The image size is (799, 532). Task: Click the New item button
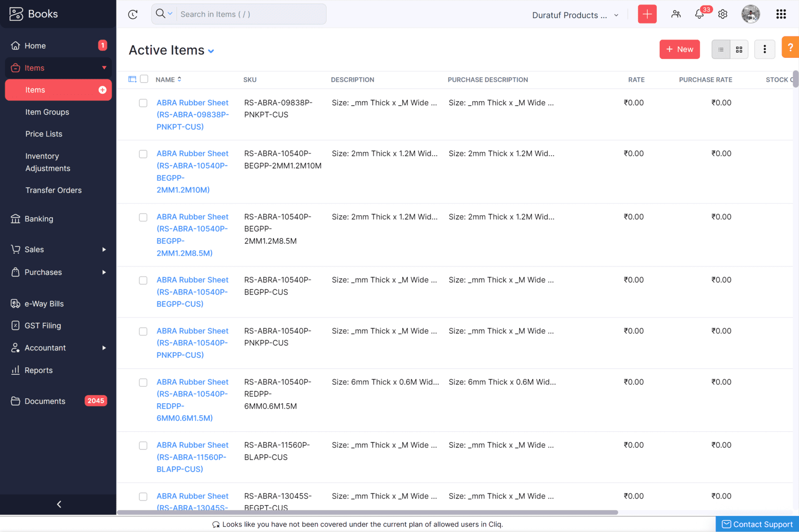pos(680,49)
